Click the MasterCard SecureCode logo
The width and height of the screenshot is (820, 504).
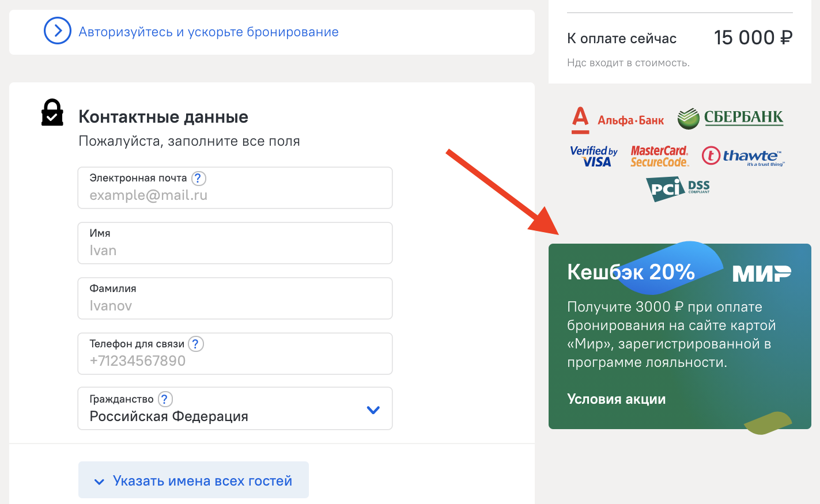(659, 156)
